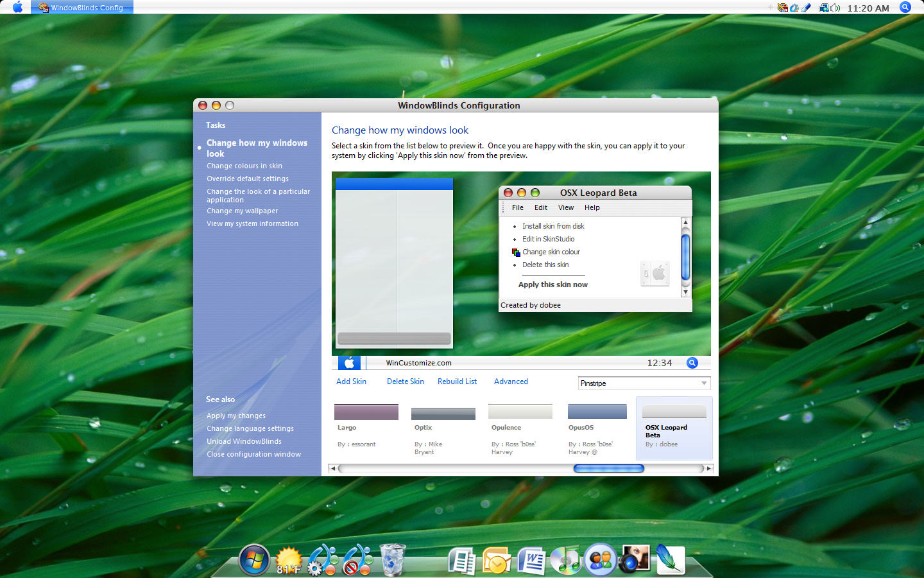Launch Outlook from the dock

(496, 561)
